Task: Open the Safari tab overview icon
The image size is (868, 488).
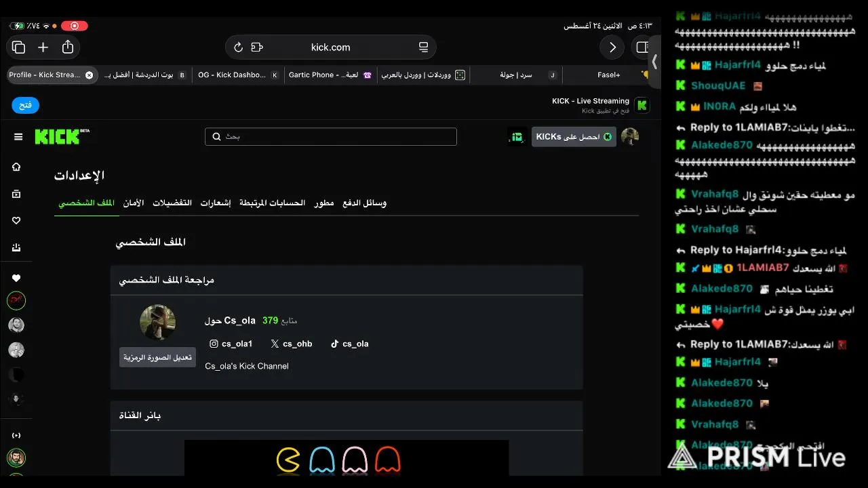Action: (x=18, y=47)
